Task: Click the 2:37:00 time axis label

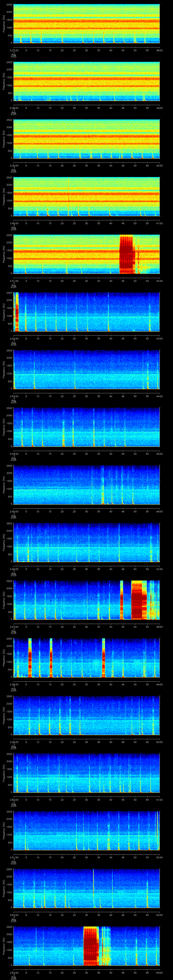Action: point(14,50)
